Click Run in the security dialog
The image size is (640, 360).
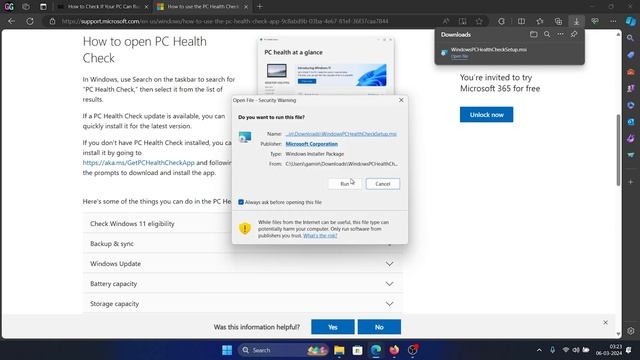(x=345, y=184)
